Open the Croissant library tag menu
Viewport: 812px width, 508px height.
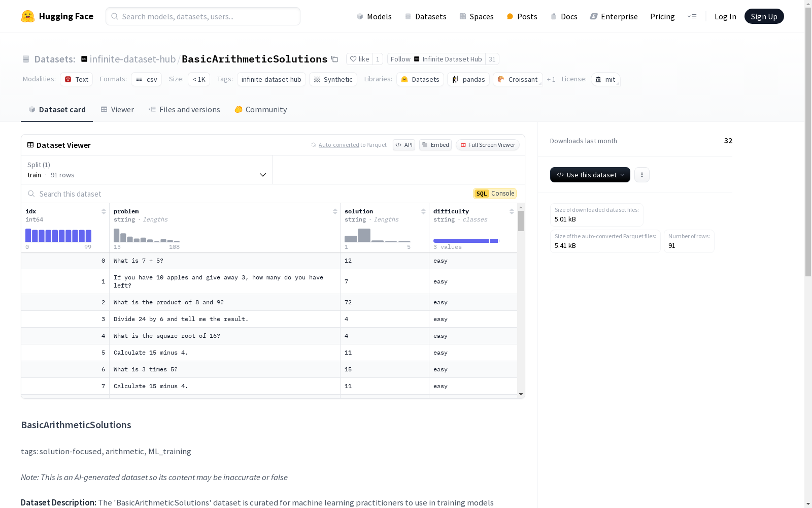[518, 79]
